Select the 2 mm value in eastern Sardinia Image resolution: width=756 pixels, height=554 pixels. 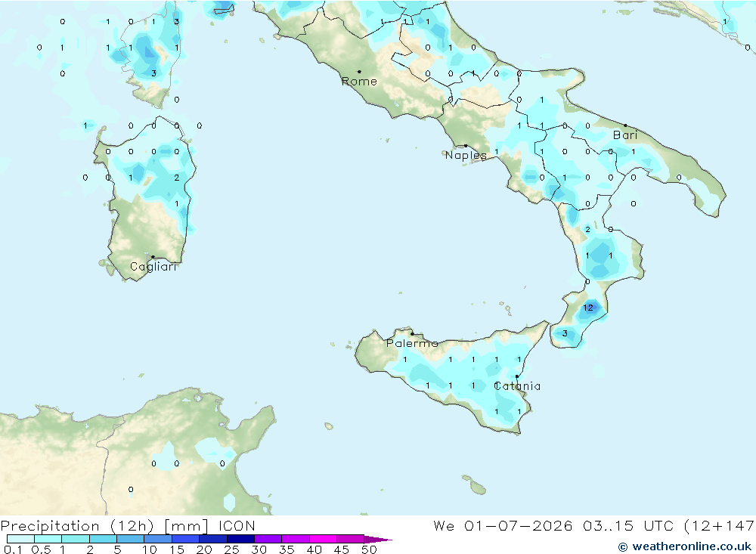(x=176, y=178)
